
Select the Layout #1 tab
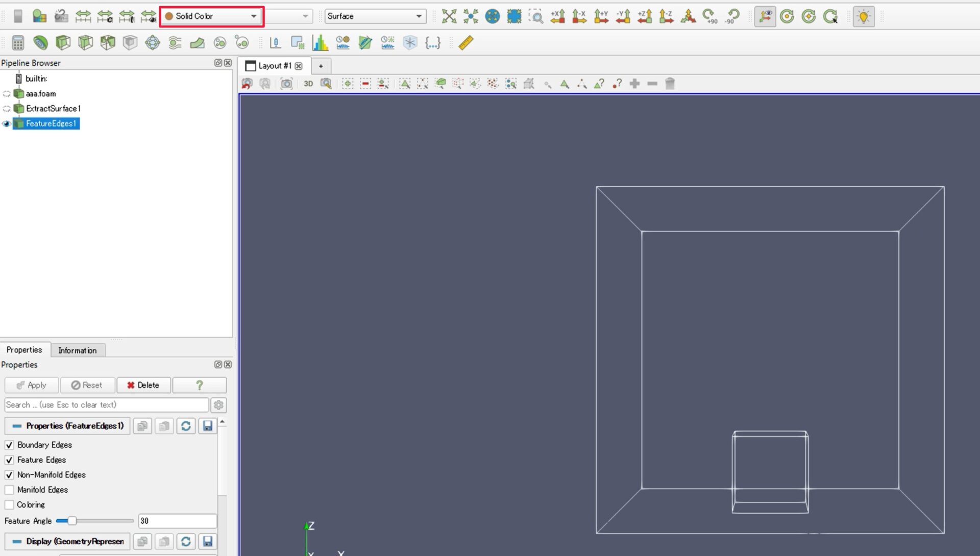274,66
